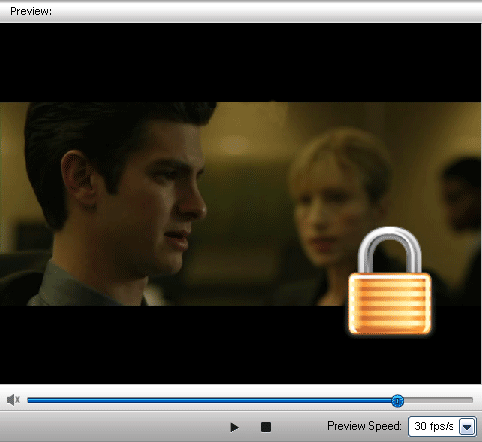Image resolution: width=482 pixels, height=442 pixels.
Task: Play the video preview
Action: (234, 427)
